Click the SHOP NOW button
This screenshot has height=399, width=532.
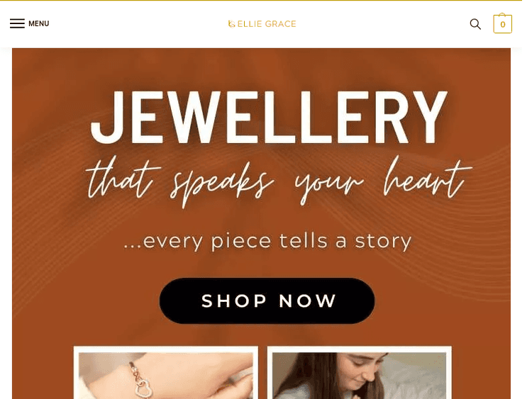point(267,300)
